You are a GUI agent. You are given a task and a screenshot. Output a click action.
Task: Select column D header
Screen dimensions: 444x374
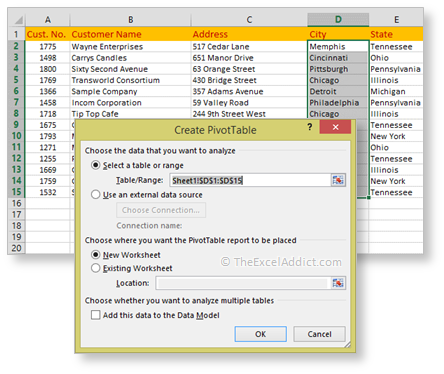[338, 20]
